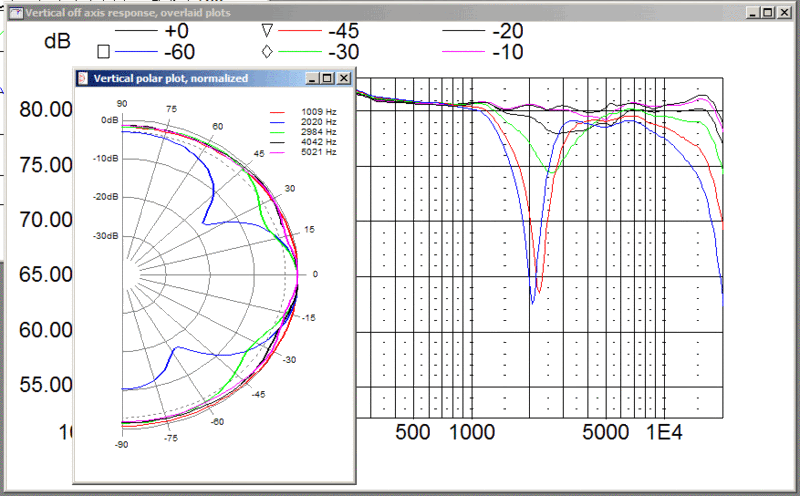The width and height of the screenshot is (800, 496).
Task: Click the Vertical polar plot window icon
Action: coord(83,78)
